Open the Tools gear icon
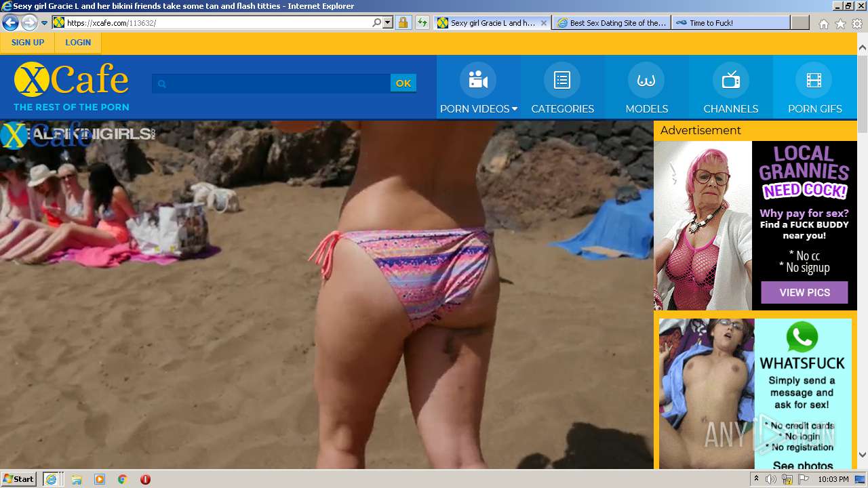The height and width of the screenshot is (488, 868). pyautogui.click(x=857, y=24)
